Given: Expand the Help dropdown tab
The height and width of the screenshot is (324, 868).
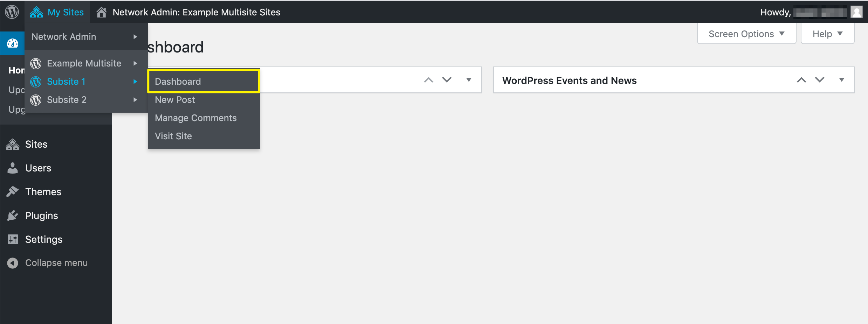Looking at the screenshot, I should pos(827,34).
